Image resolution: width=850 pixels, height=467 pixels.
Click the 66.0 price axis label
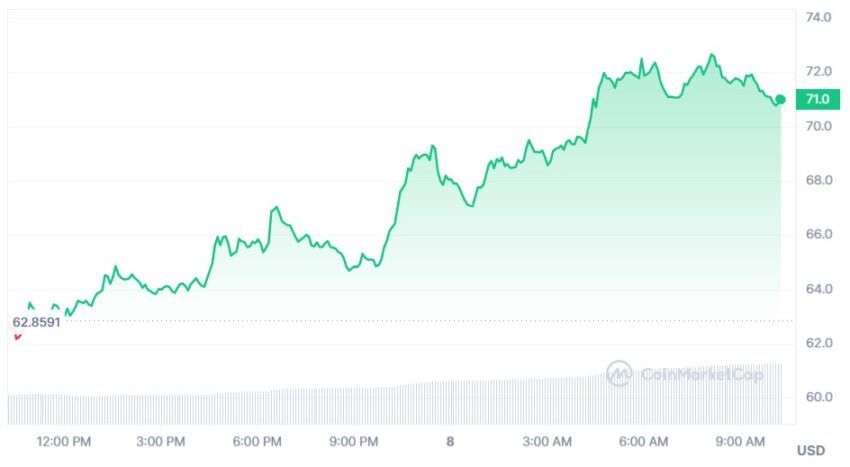(x=819, y=234)
